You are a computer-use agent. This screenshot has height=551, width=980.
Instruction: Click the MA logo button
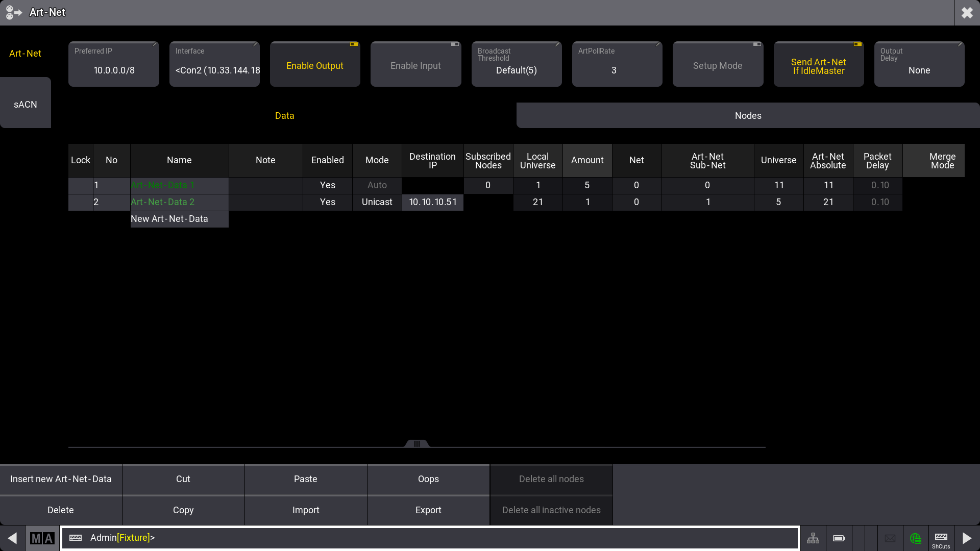click(42, 538)
